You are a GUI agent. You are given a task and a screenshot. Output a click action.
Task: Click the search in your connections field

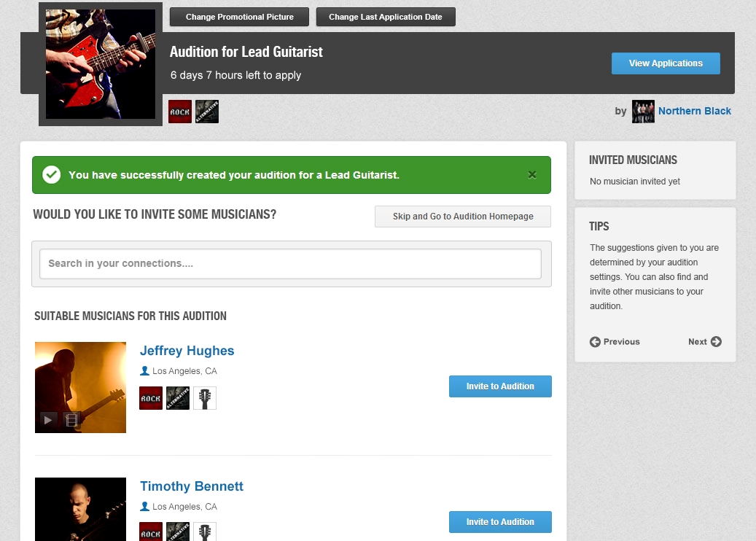[291, 263]
